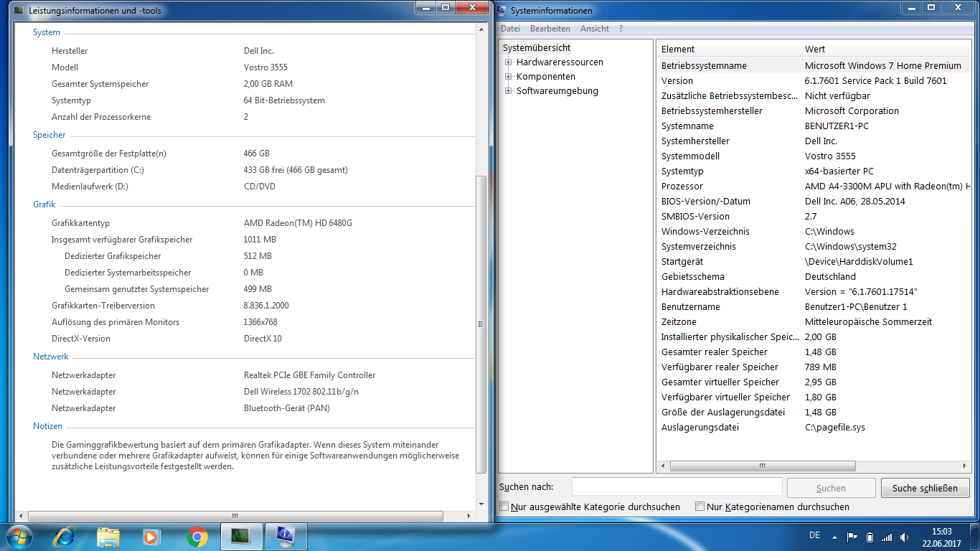Click horizontal scrollbar in Leistungsinformationen window
Viewport: 980px width, 551px height.
click(234, 516)
